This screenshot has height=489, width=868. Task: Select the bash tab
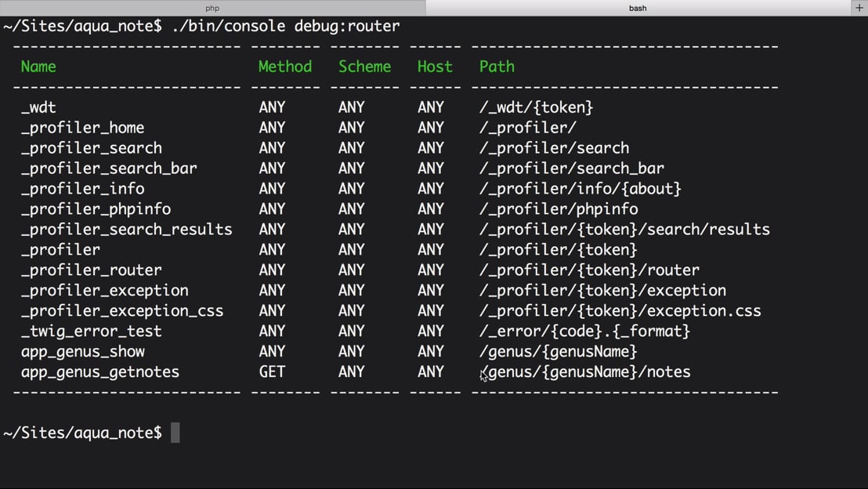638,8
